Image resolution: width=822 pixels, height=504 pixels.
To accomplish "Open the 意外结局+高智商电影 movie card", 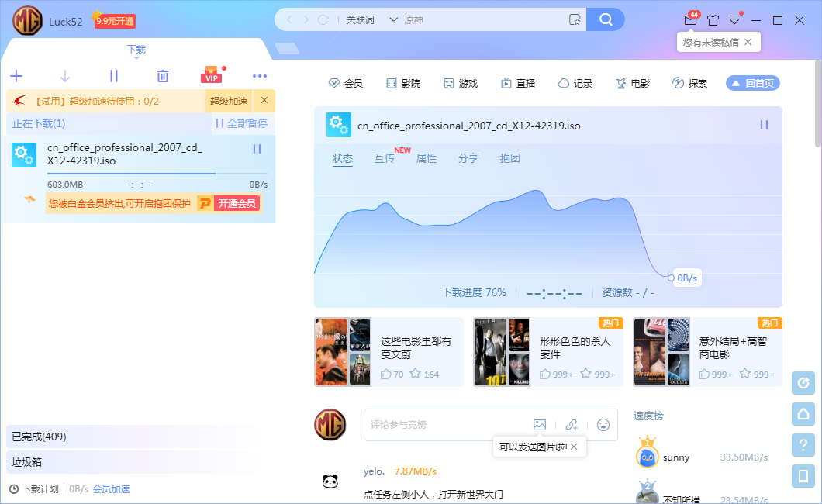I will pyautogui.click(x=708, y=352).
